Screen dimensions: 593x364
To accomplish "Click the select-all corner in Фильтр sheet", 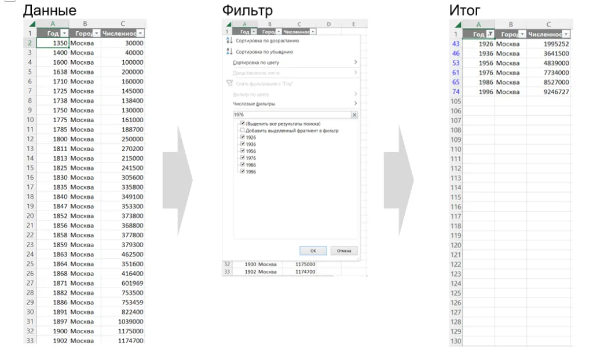I will click(228, 24).
